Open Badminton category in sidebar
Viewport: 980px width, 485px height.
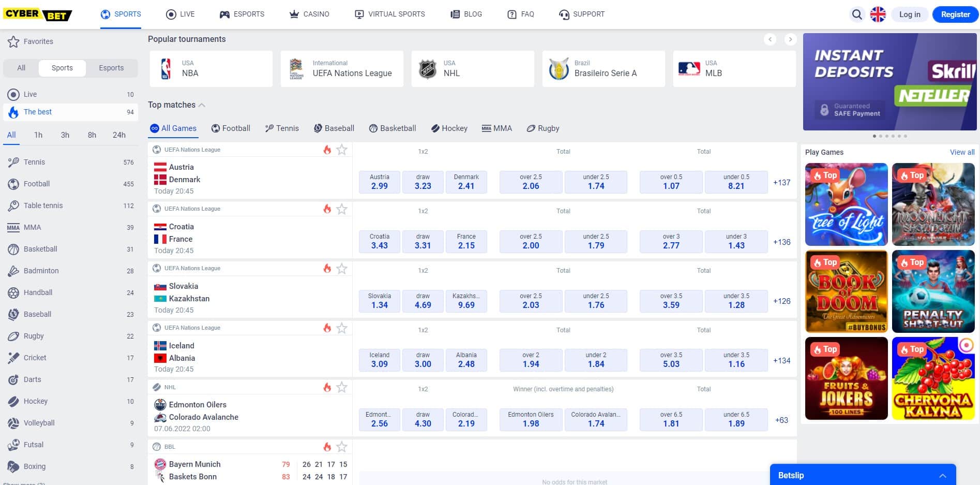point(71,271)
